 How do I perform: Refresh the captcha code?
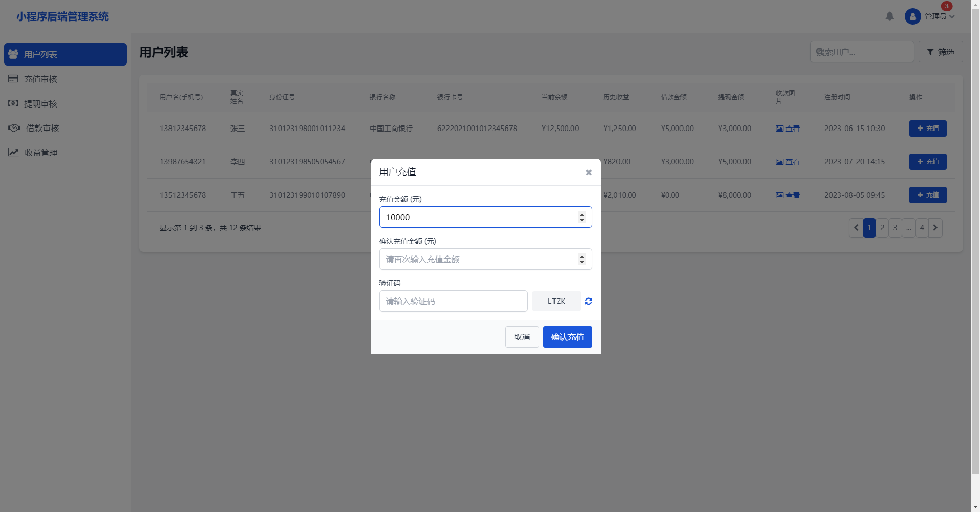(x=588, y=302)
